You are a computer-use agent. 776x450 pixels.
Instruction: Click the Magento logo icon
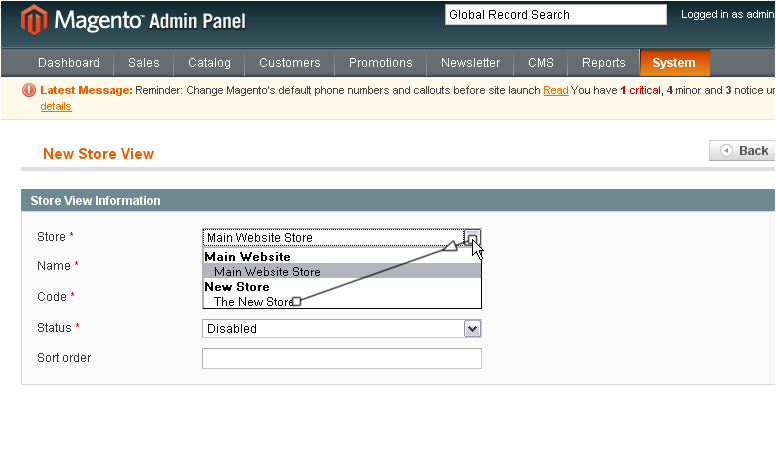click(x=33, y=20)
